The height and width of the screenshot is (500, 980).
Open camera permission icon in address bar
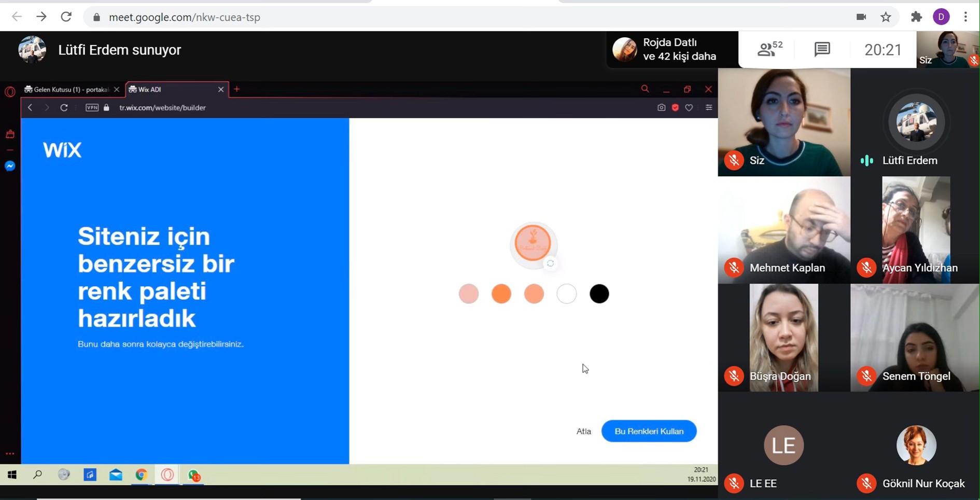pos(861,17)
